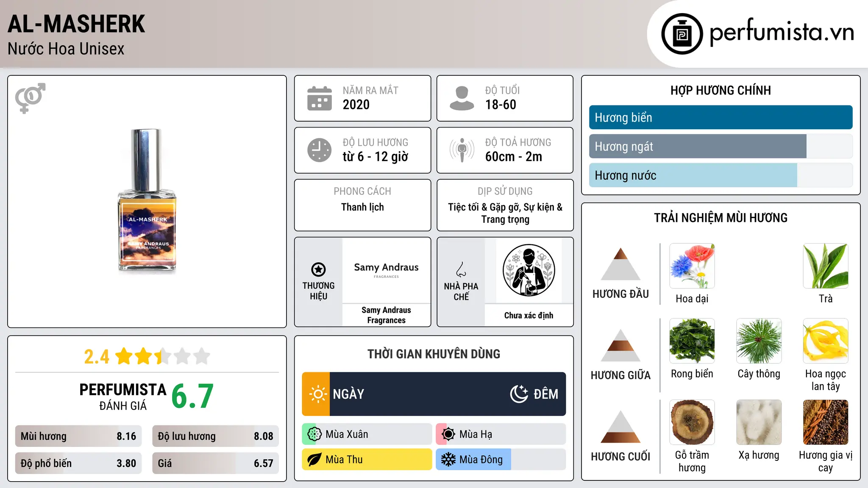Click the Mùa Thu season bar
This screenshot has width=868, height=488.
tap(367, 460)
